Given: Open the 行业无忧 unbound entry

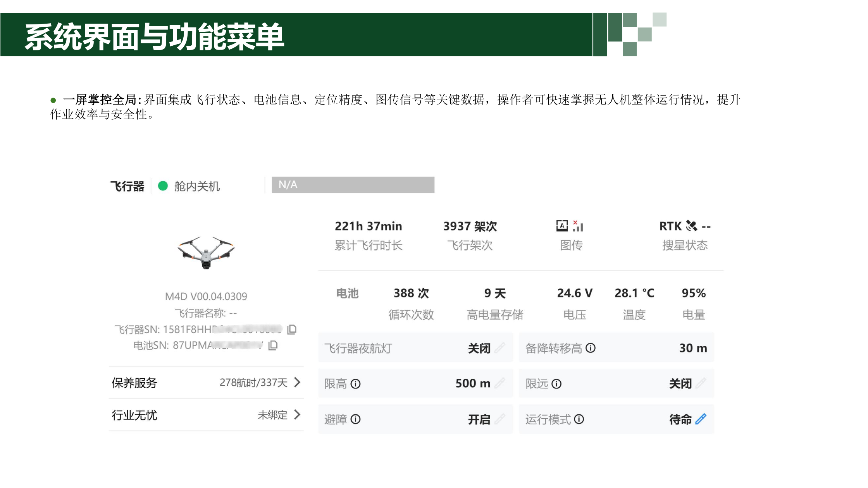Looking at the screenshot, I should click(272, 415).
